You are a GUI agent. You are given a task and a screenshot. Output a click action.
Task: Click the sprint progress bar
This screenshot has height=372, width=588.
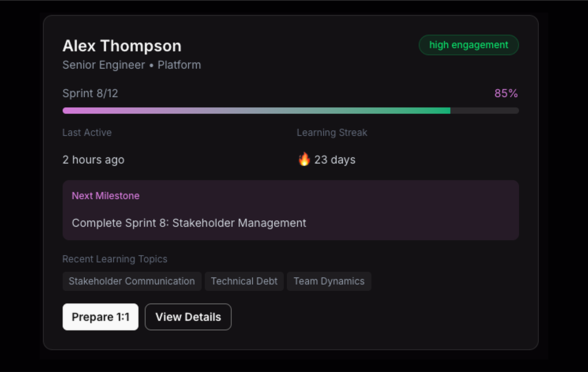(291, 110)
